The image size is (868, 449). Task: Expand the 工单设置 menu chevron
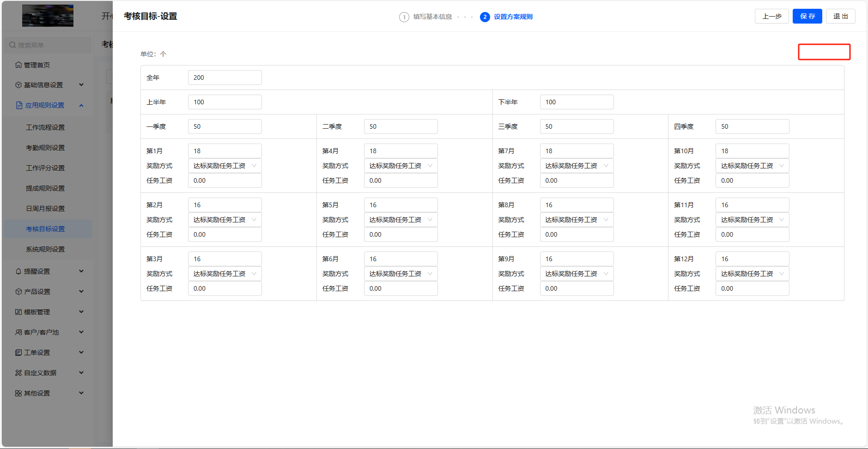(81, 353)
